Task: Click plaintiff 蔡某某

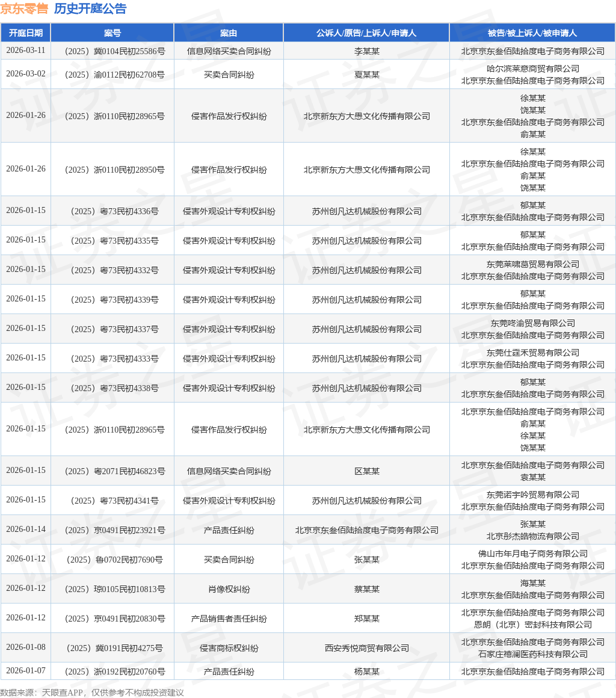Action: click(x=367, y=589)
